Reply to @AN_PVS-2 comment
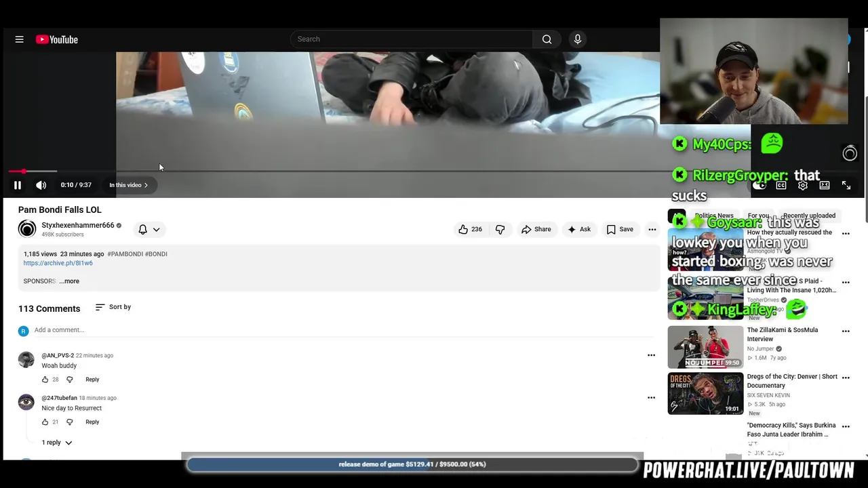868x488 pixels. point(92,380)
